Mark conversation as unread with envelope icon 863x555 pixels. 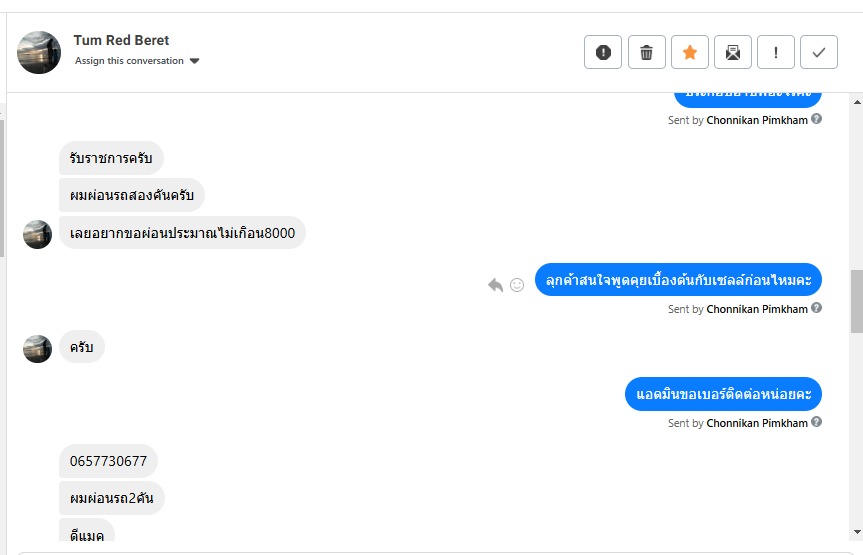coord(733,52)
